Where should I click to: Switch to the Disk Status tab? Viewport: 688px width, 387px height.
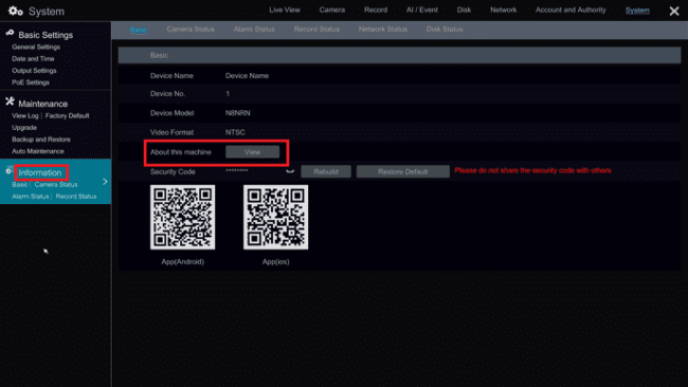(x=444, y=29)
